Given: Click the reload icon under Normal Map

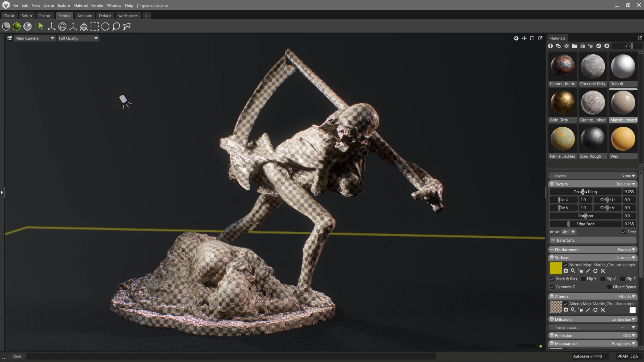Looking at the screenshot, I should tap(596, 271).
